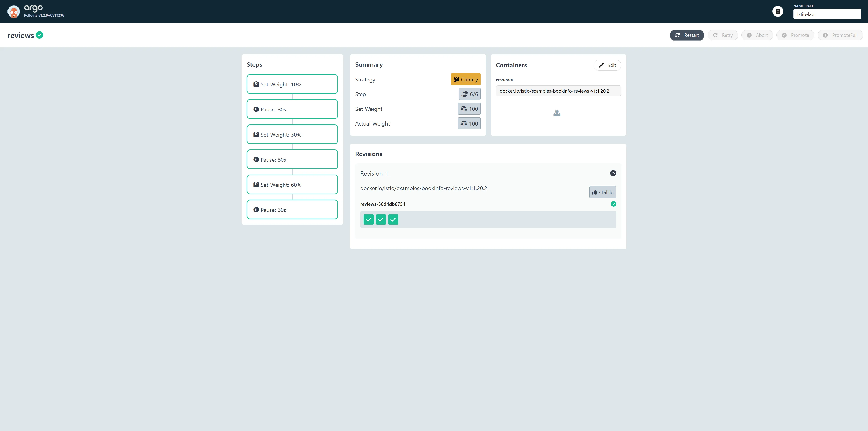This screenshot has width=868, height=431.
Task: Open the namespace istio-lab selector
Action: 827,14
